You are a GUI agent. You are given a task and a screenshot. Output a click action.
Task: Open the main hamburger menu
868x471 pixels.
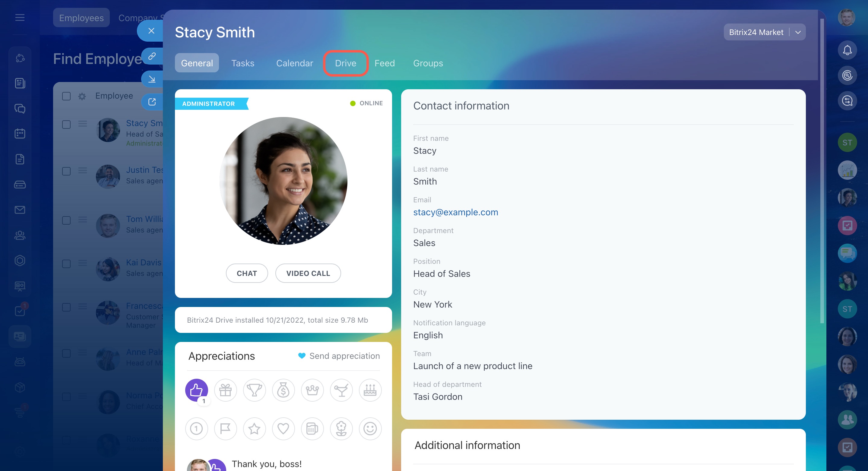(x=20, y=17)
